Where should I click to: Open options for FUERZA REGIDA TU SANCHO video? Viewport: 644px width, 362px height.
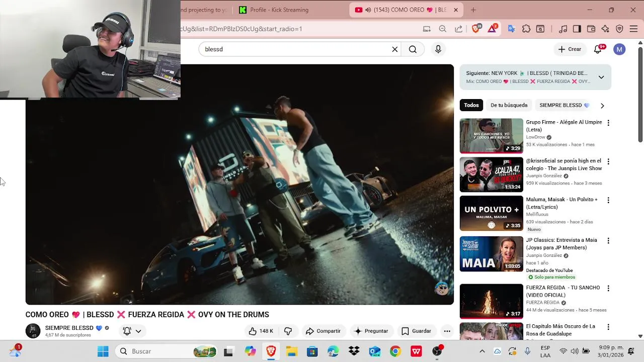click(608, 289)
